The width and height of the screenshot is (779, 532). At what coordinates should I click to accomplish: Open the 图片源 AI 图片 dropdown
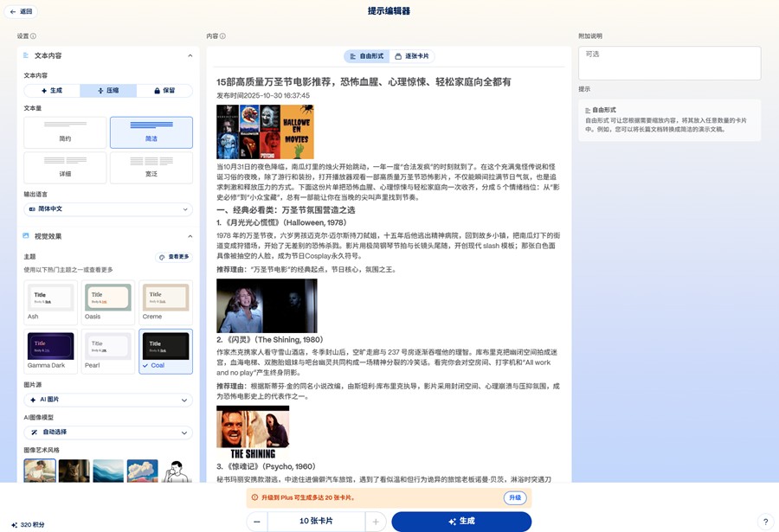click(108, 401)
